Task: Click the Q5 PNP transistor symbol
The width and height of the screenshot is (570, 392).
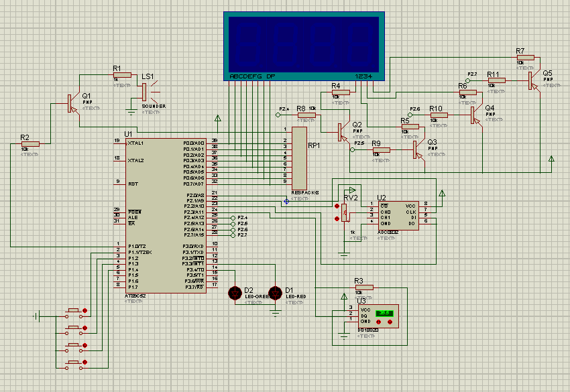Action: 532,79
